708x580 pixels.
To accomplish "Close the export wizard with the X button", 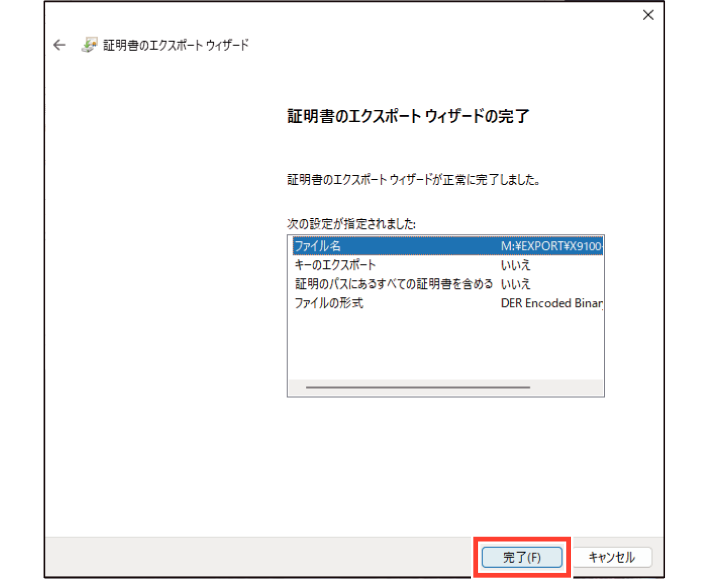I will pyautogui.click(x=648, y=15).
